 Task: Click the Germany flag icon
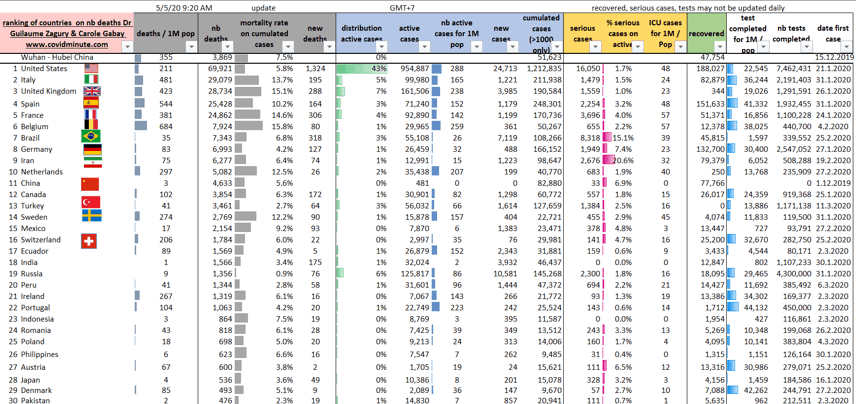92,150
